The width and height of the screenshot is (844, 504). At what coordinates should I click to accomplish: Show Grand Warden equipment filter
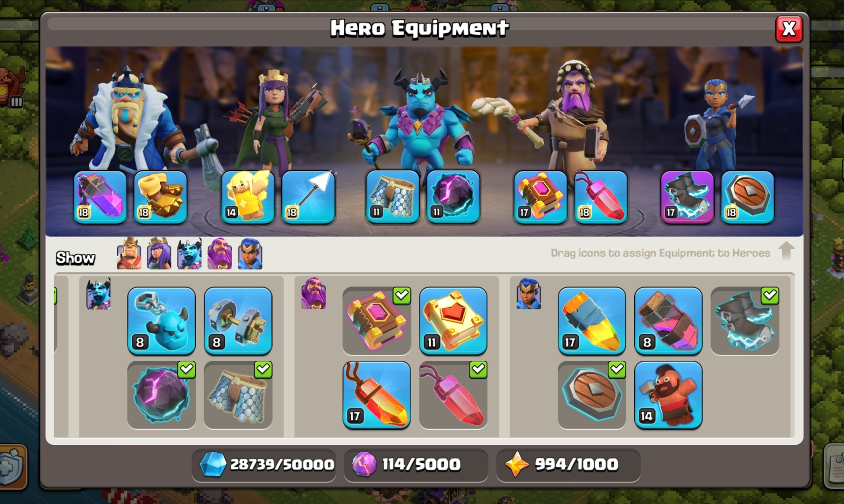220,253
